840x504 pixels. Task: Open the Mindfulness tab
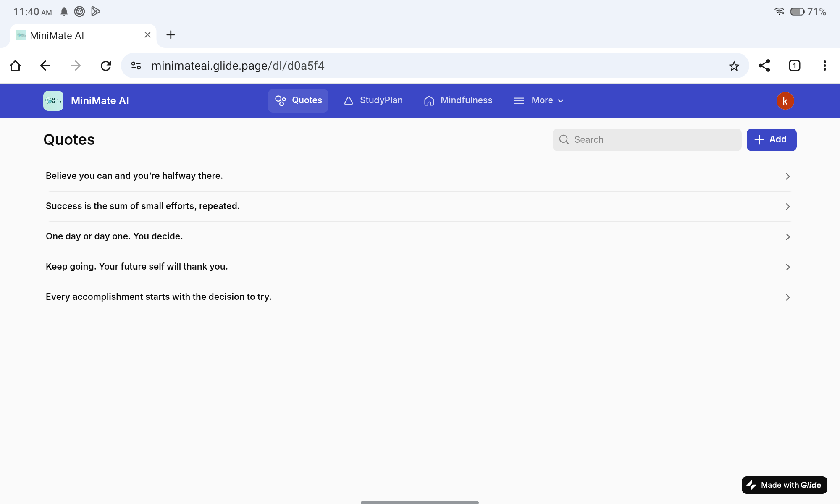(458, 100)
